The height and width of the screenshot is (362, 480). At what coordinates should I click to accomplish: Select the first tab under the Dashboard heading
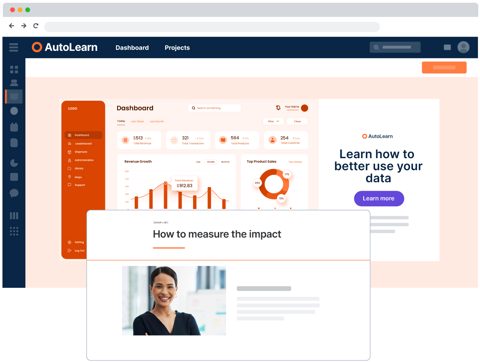click(x=121, y=121)
